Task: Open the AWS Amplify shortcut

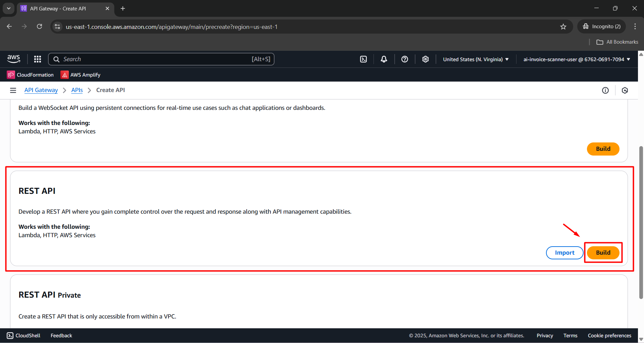Action: coord(81,75)
